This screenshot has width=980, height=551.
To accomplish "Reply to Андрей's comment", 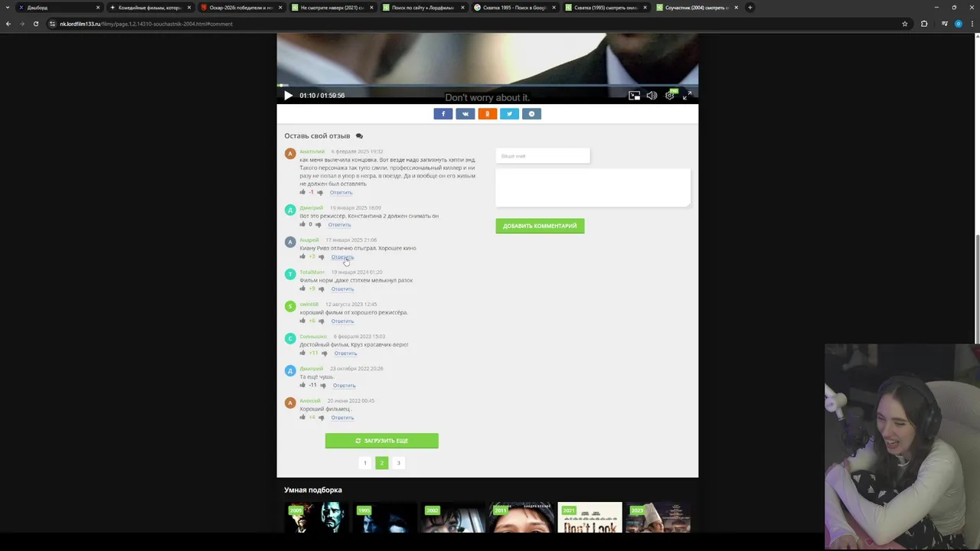I will pos(342,257).
